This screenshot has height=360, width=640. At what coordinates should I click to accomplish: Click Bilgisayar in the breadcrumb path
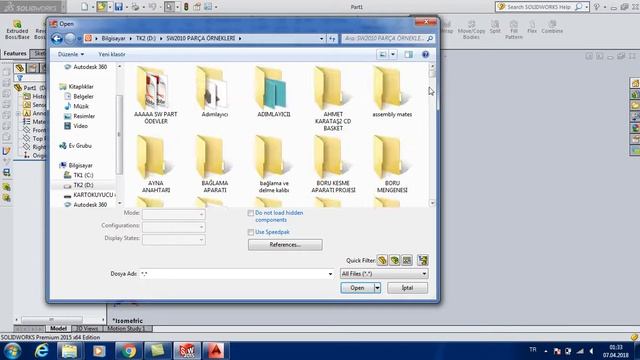113,38
